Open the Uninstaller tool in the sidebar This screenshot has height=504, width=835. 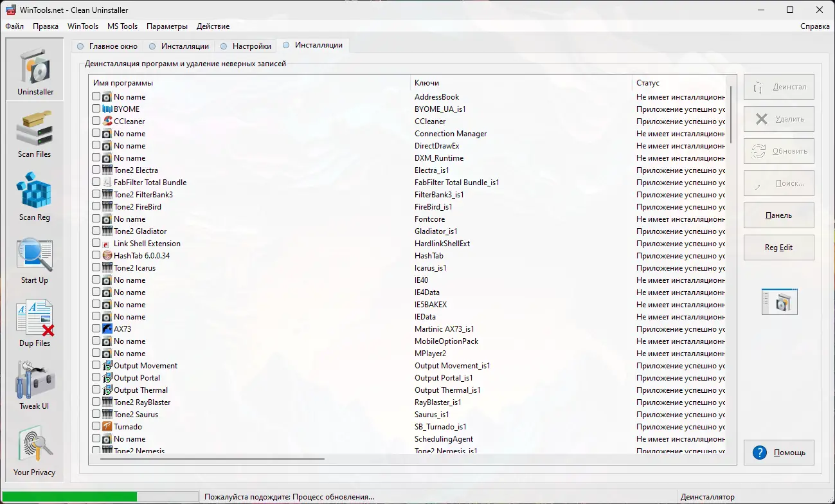click(35, 69)
